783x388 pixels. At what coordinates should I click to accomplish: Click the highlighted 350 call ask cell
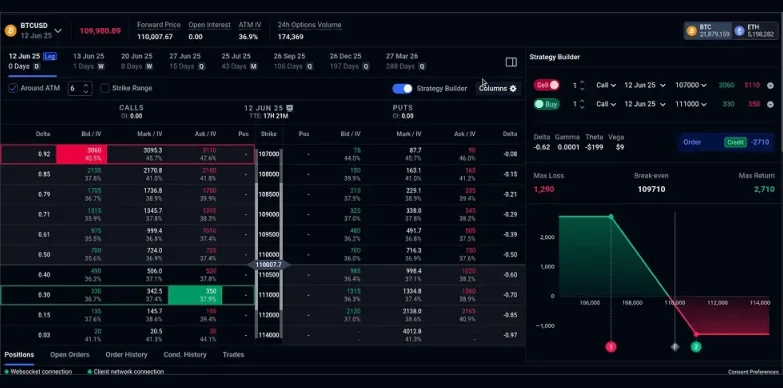click(195, 295)
